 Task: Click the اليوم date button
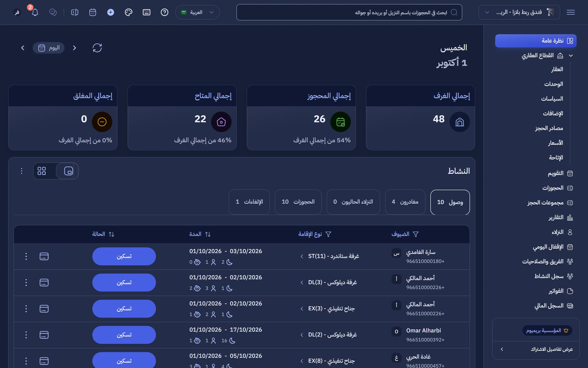(x=49, y=48)
